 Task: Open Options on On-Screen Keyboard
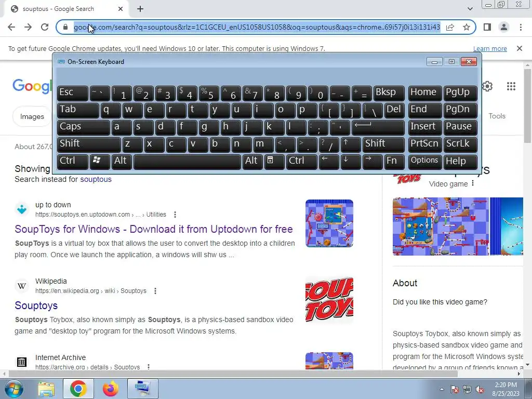click(425, 162)
